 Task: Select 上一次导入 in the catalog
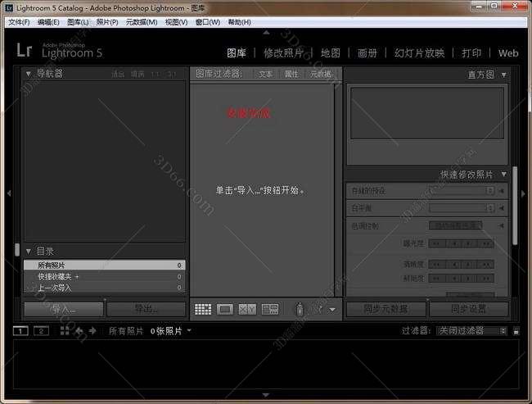(105, 288)
